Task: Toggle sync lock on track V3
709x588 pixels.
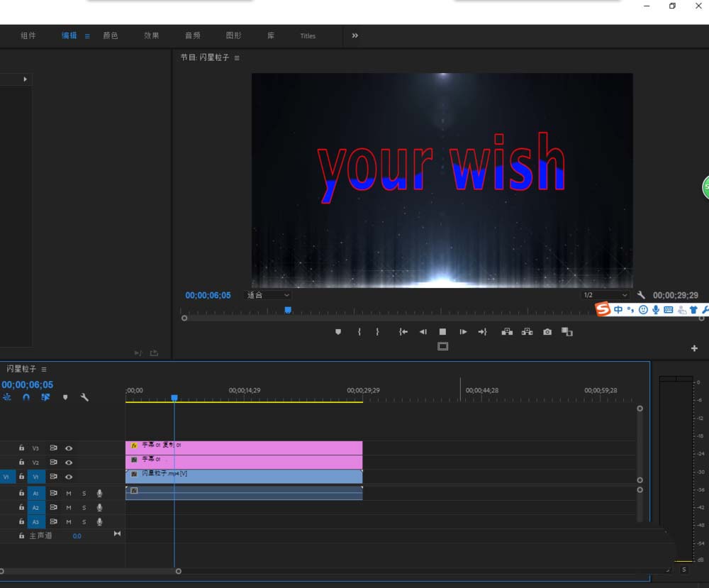Action: 53,448
